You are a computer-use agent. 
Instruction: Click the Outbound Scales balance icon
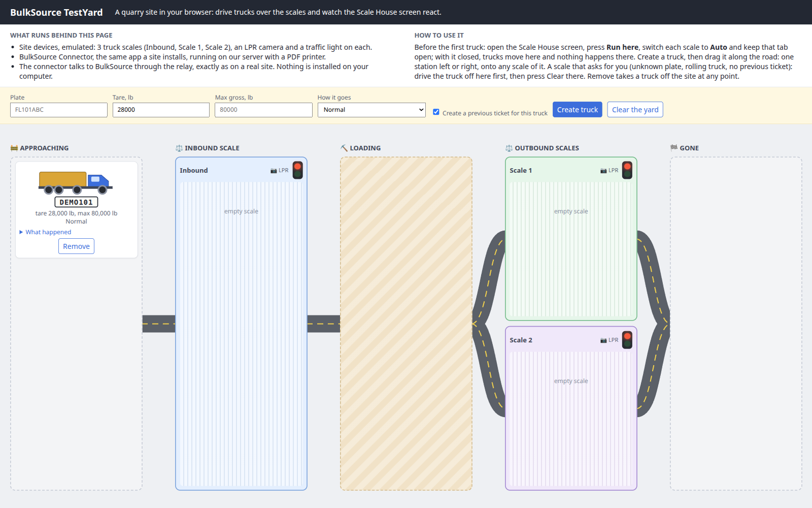pyautogui.click(x=509, y=148)
